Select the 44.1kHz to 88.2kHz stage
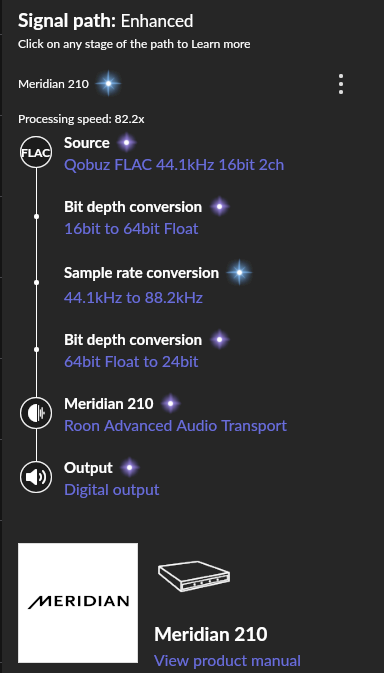The image size is (384, 673). coord(133,297)
